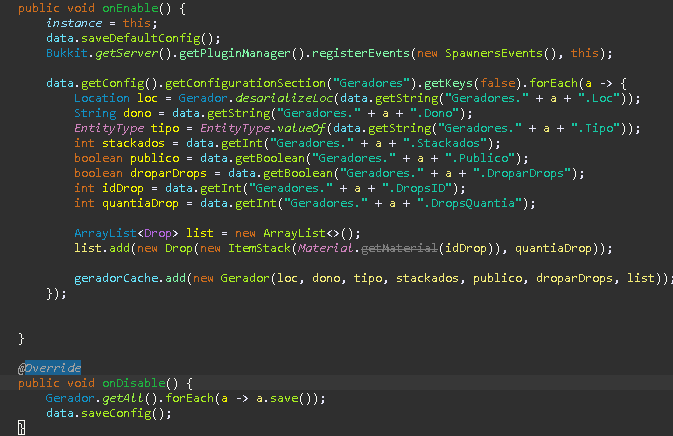Click registerEvents method call
The height and width of the screenshot is (436, 673).
click(361, 53)
